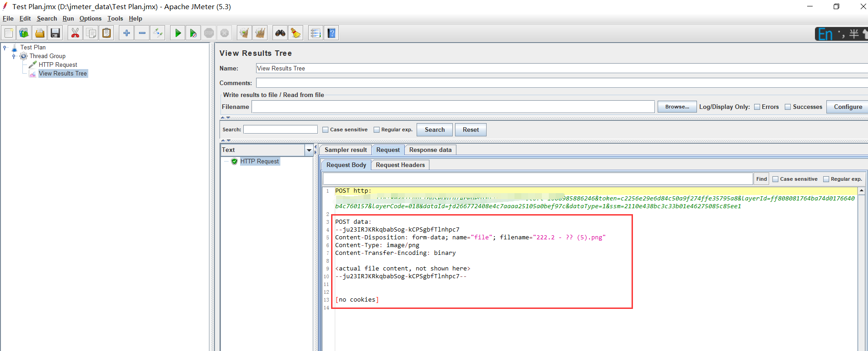The image size is (868, 351).
Task: Open the File menu
Action: point(8,18)
